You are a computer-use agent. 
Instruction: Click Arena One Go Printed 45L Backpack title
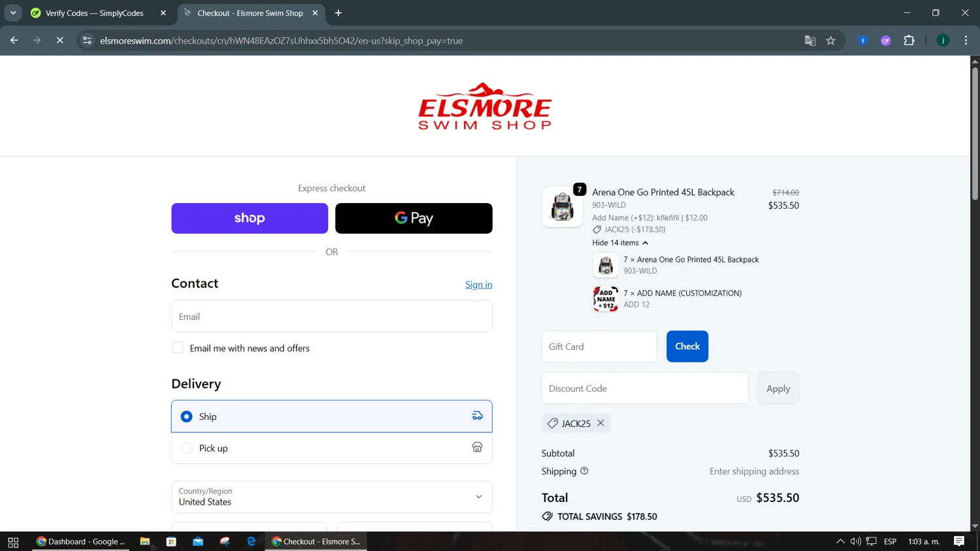point(663,192)
